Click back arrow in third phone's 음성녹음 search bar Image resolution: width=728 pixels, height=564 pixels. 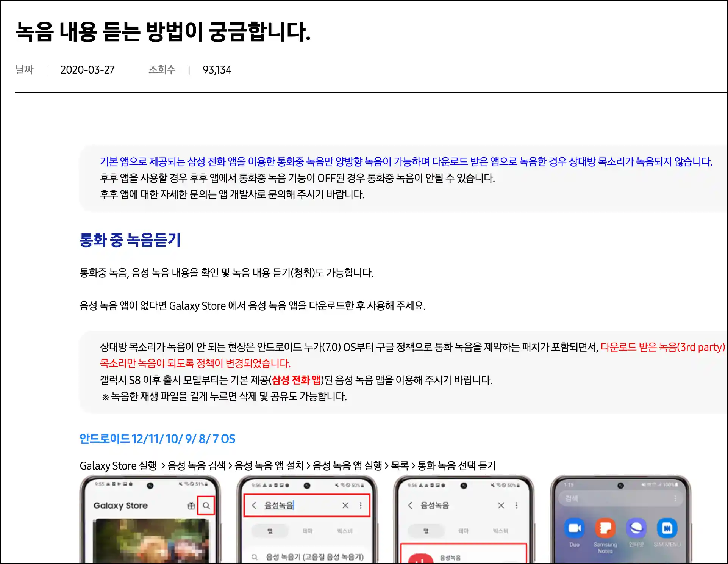(410, 505)
